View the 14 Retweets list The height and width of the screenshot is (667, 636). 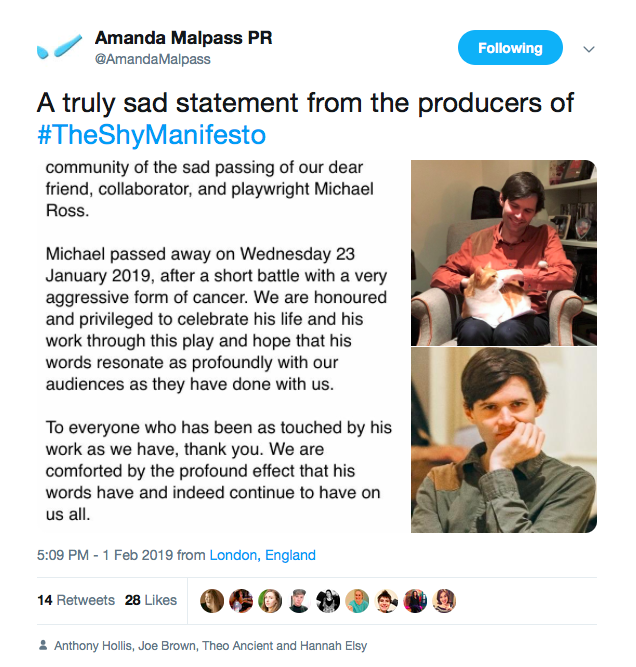[x=76, y=600]
